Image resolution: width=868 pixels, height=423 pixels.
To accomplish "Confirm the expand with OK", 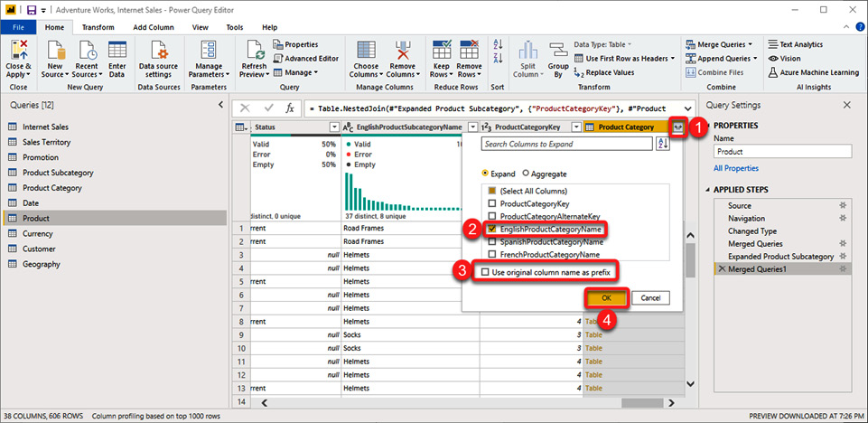I will pyautogui.click(x=607, y=298).
